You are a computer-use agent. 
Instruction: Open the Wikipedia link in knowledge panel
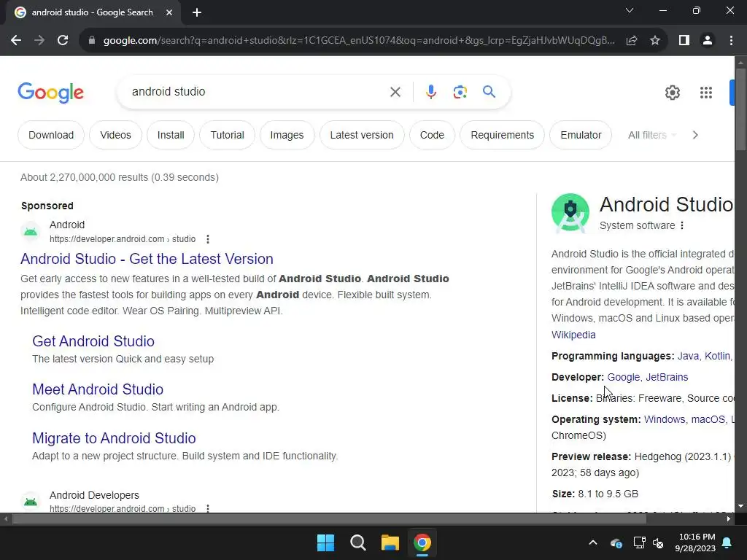click(x=573, y=335)
